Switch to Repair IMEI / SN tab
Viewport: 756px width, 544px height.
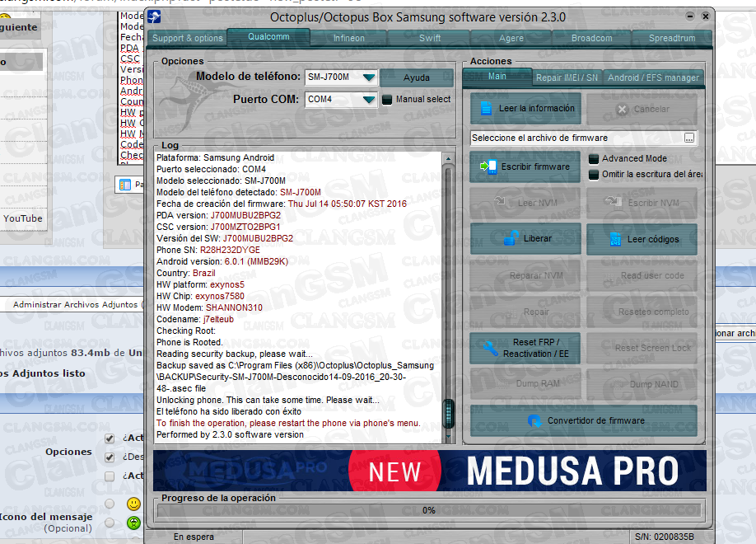click(x=567, y=77)
